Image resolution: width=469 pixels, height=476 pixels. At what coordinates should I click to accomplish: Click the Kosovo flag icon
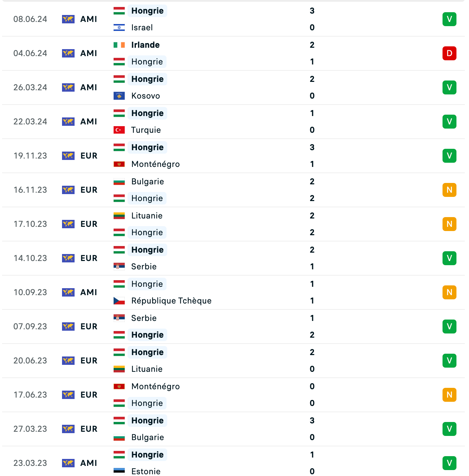pos(119,96)
